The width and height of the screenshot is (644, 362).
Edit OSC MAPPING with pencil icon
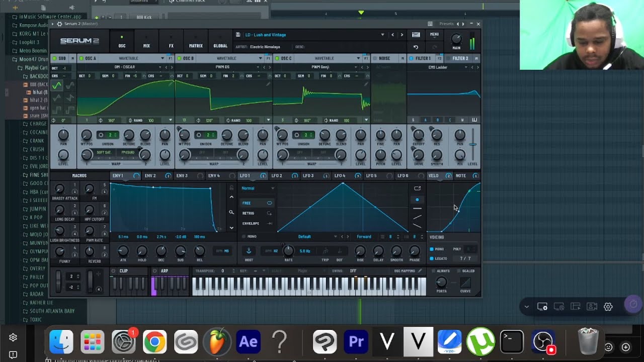420,271
